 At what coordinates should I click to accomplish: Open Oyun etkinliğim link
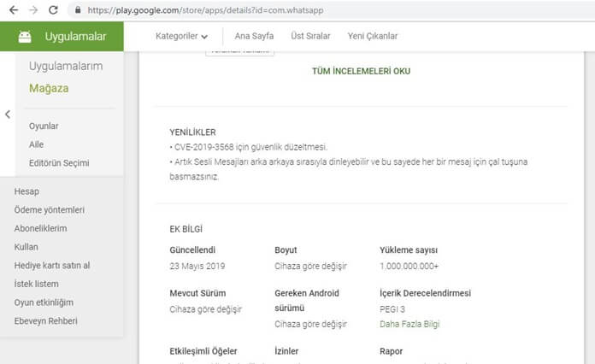click(x=44, y=302)
